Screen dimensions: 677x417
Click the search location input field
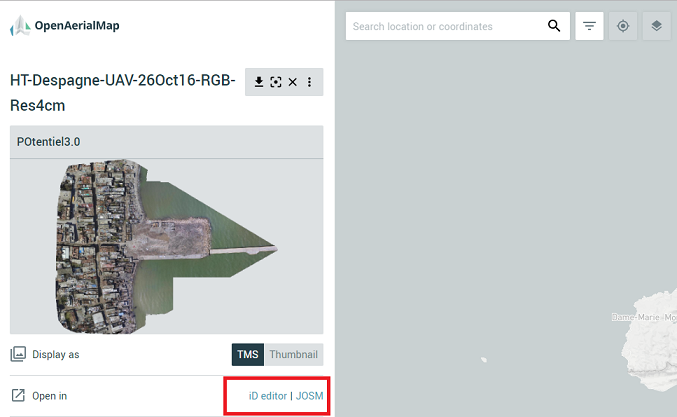(x=447, y=26)
